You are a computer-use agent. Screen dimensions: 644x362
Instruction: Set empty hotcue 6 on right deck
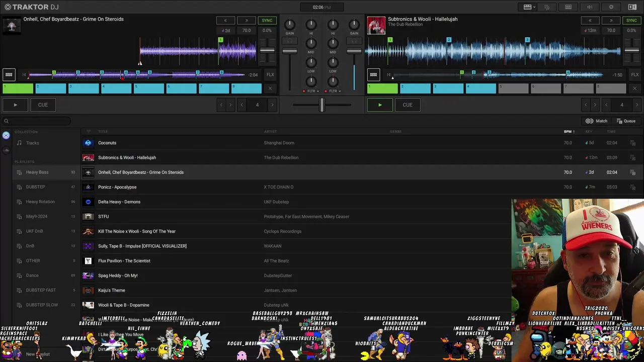point(546,88)
